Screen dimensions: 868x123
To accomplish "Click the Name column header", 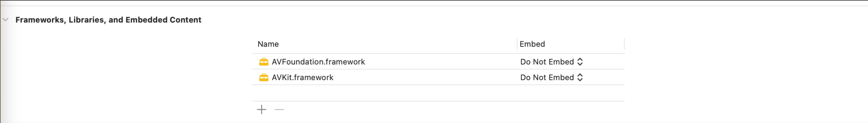I will [268, 44].
